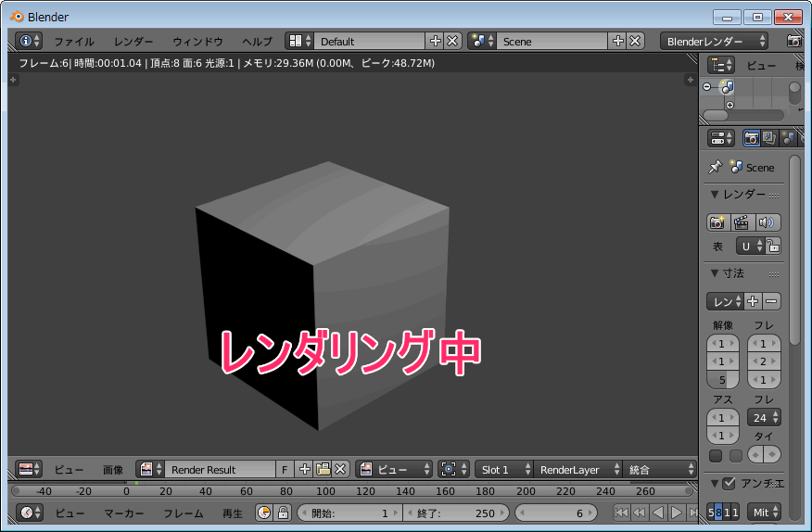The image size is (812, 532).
Task: Open the Slot 1 dropdown
Action: pyautogui.click(x=503, y=469)
